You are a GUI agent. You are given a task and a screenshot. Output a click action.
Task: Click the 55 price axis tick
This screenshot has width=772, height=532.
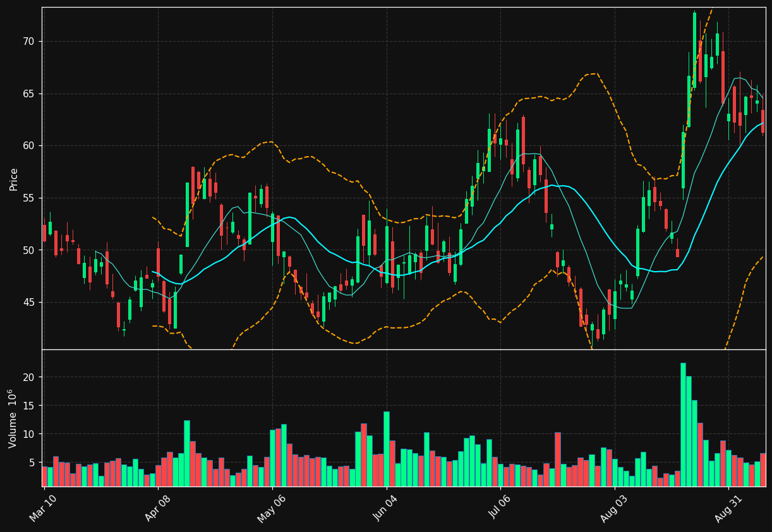[28, 198]
